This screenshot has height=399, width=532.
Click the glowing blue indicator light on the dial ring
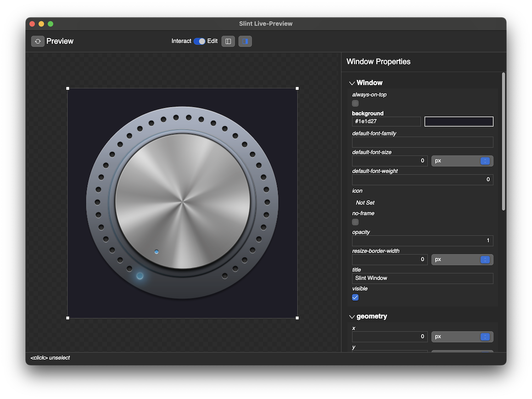(x=140, y=276)
